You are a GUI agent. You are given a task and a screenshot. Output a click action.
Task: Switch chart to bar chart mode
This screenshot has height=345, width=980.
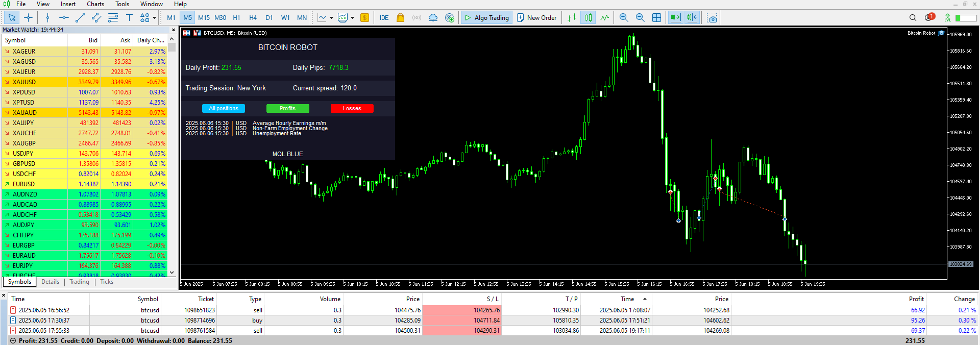[x=572, y=18]
